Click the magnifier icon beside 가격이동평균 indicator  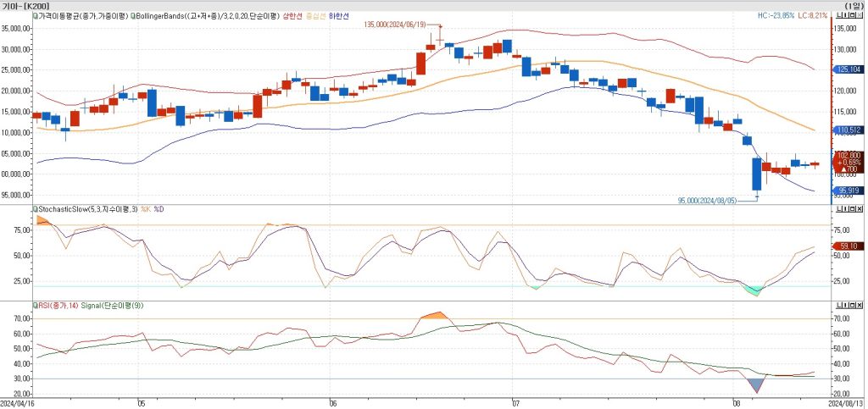(35, 15)
